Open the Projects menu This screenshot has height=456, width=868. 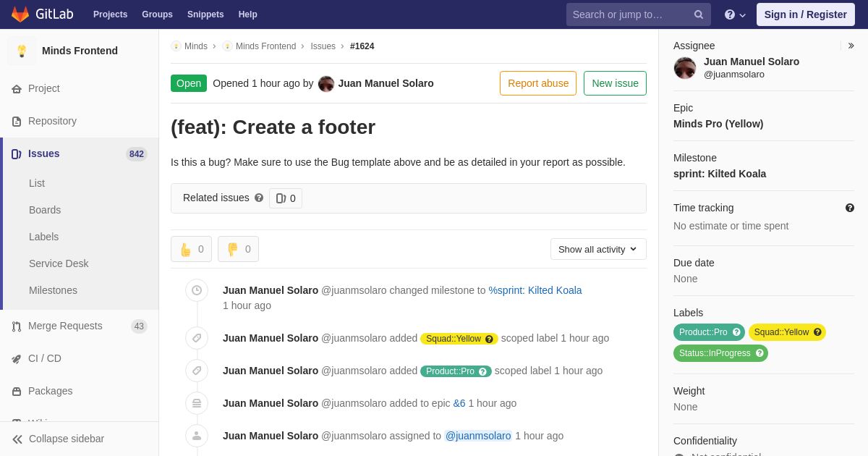click(110, 14)
